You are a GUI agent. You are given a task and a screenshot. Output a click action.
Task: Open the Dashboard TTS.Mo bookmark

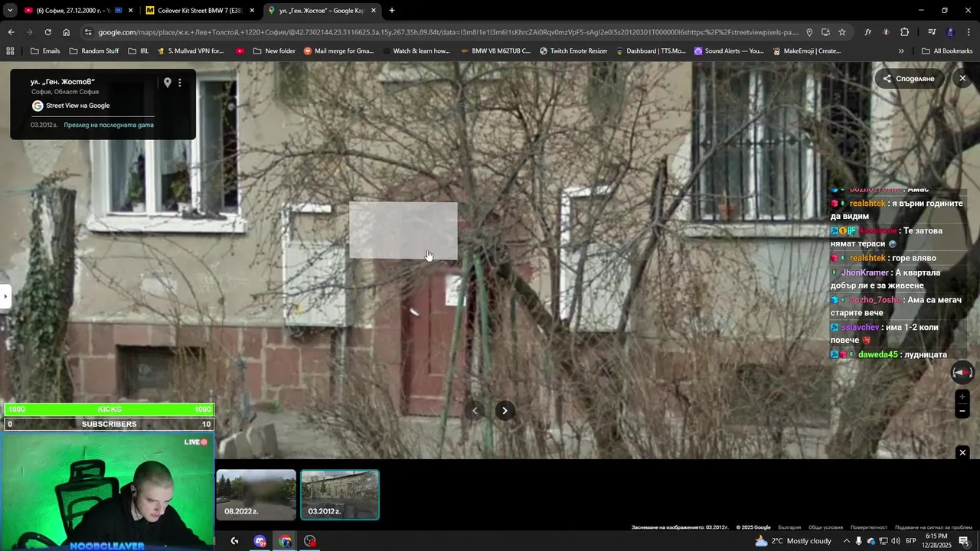(651, 51)
